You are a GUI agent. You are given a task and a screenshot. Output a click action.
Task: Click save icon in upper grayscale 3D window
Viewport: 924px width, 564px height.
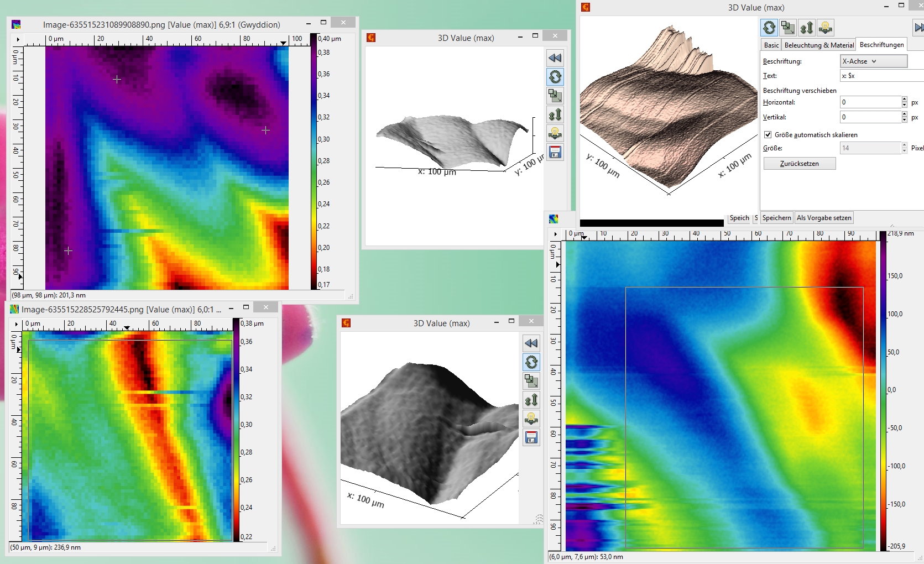(x=555, y=152)
